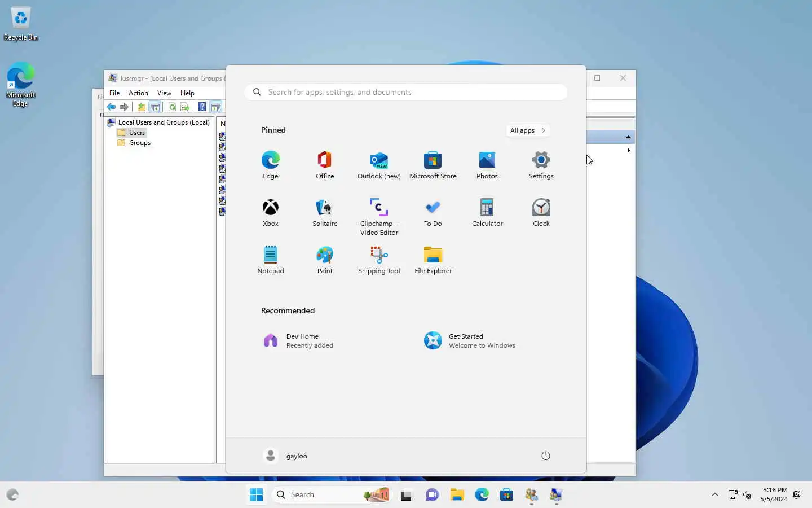812x508 pixels.
Task: Open the notifications bell icon
Action: click(797, 494)
